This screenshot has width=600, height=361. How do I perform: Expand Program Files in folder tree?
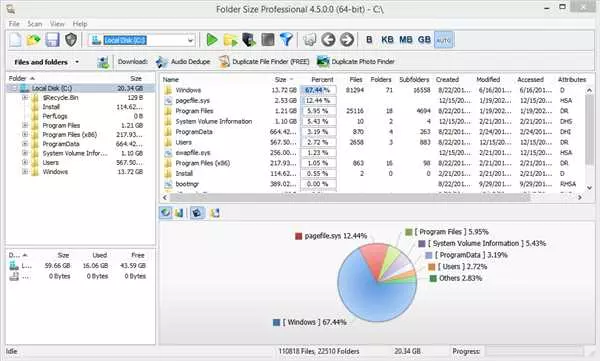point(25,125)
